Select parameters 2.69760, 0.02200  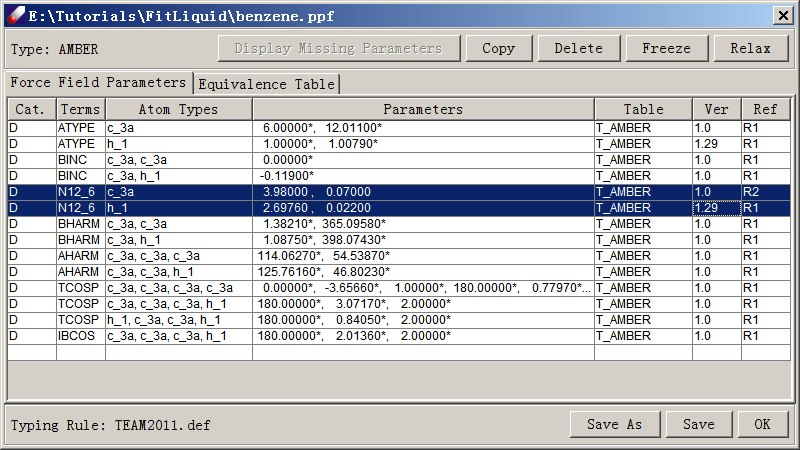(423, 208)
